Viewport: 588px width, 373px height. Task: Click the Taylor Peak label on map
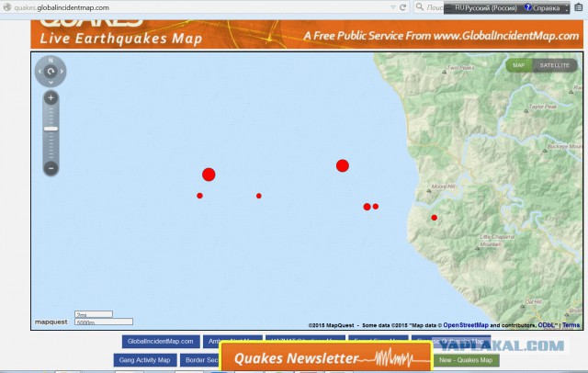[x=543, y=107]
